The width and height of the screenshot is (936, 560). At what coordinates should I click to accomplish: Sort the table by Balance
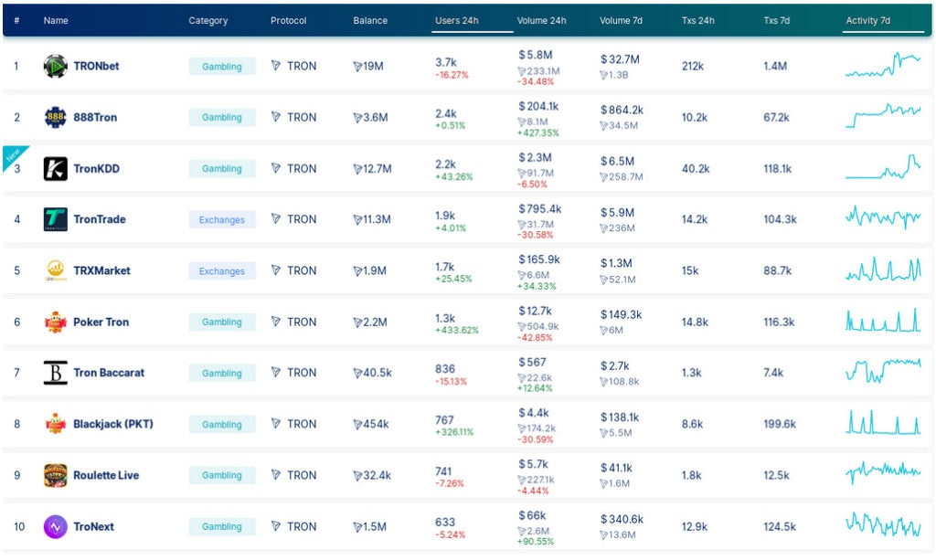pyautogui.click(x=369, y=20)
